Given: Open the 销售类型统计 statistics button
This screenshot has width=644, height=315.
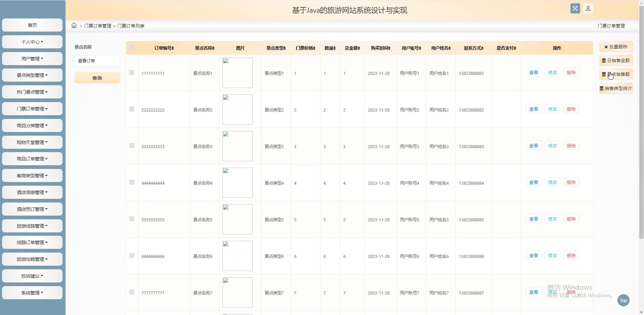Looking at the screenshot, I should (x=616, y=88).
